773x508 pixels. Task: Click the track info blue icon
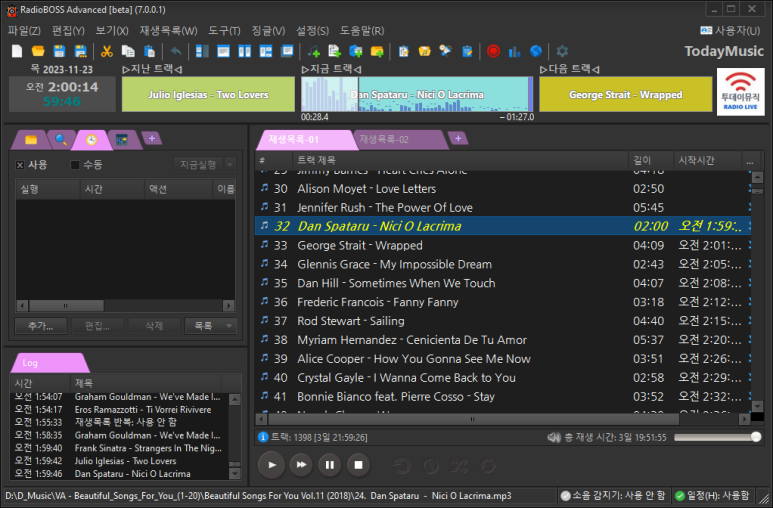coord(263,437)
